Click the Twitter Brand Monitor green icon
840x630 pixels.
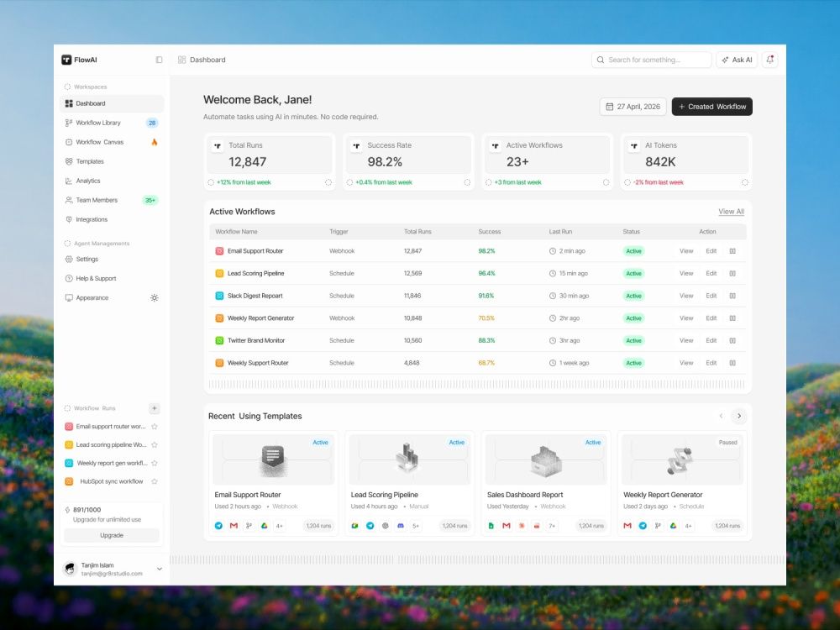[219, 341]
